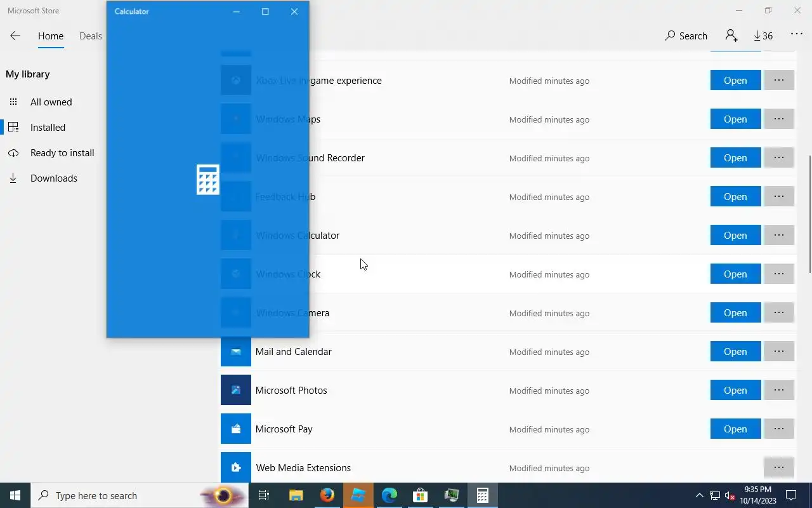Expand more options for Microsoft Photos
Screen dimensions: 812x508
click(x=779, y=390)
